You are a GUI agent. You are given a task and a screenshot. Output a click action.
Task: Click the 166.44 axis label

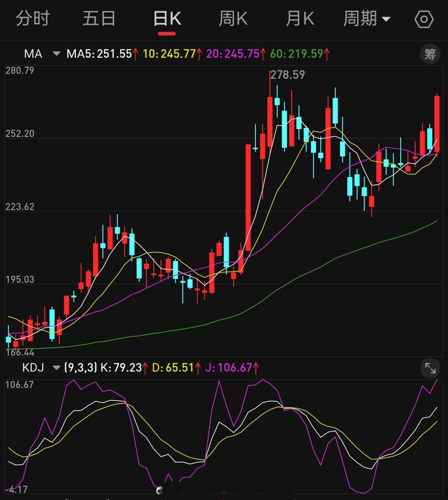point(20,352)
